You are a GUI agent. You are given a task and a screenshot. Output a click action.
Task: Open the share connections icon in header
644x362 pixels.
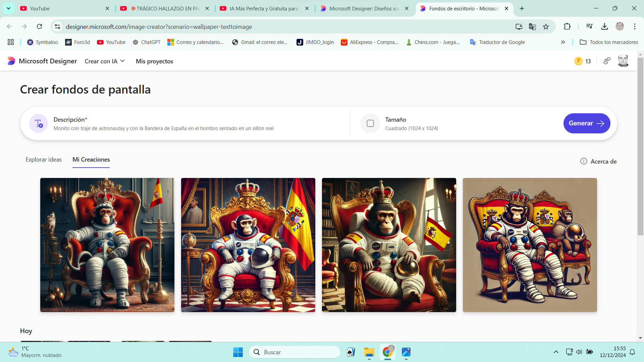coord(607,61)
